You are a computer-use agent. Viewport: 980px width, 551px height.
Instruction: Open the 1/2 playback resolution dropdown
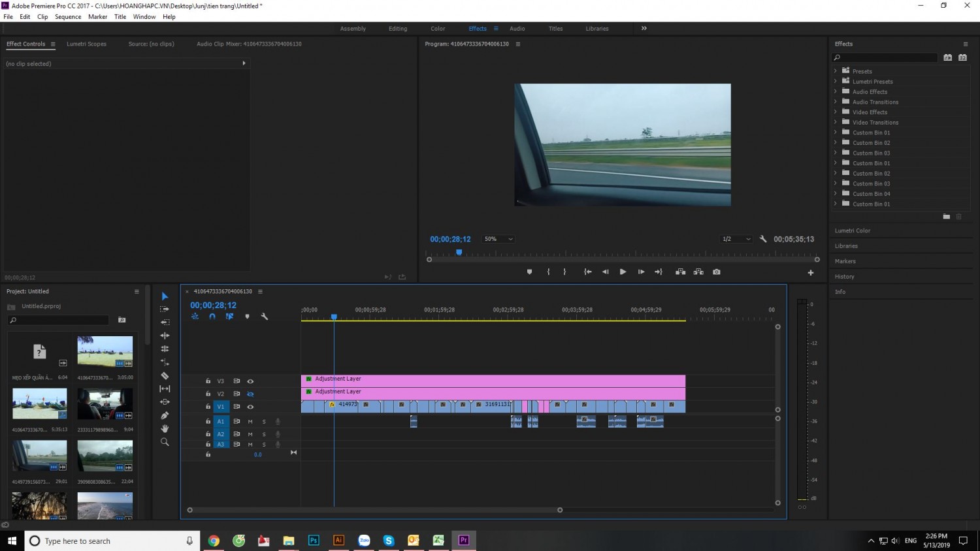coord(736,239)
